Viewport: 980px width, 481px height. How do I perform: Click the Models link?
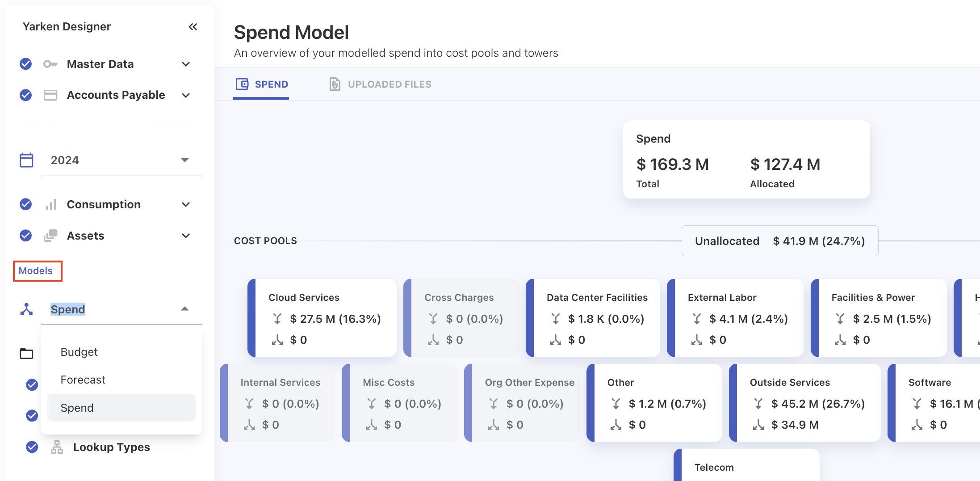(x=36, y=271)
